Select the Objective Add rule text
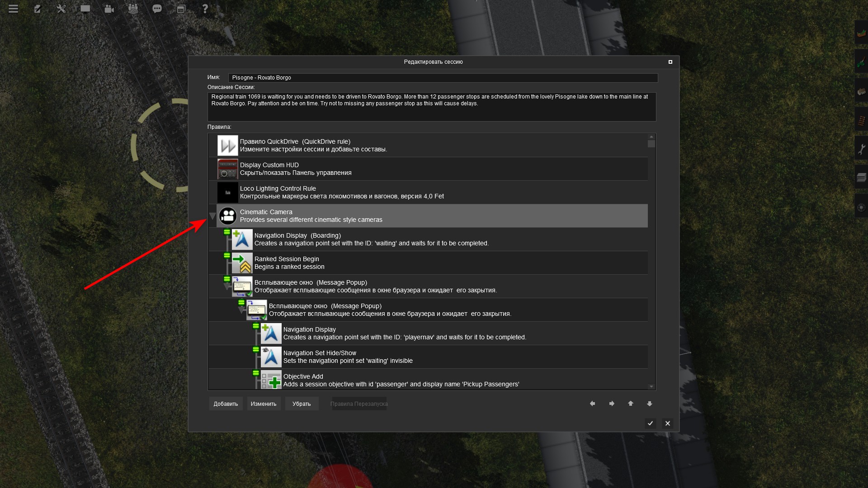This screenshot has width=868, height=488. pyautogui.click(x=401, y=380)
